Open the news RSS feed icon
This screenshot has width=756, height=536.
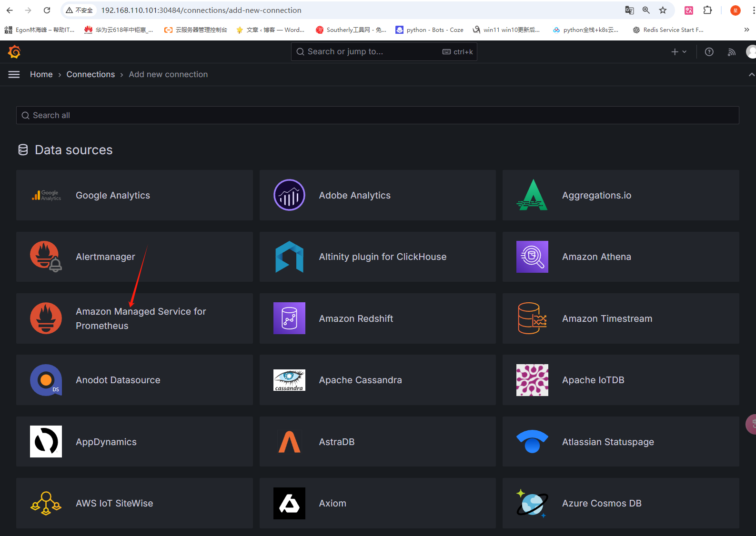click(x=731, y=52)
